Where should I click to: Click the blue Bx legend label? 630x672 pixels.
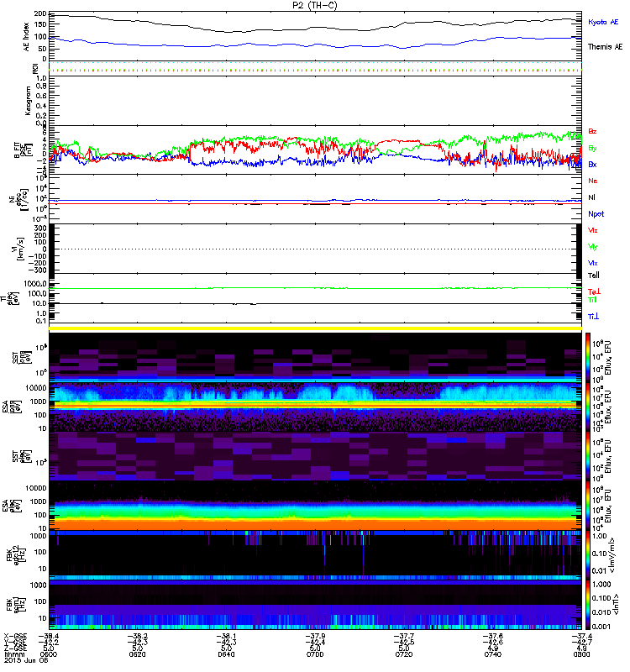592,164
